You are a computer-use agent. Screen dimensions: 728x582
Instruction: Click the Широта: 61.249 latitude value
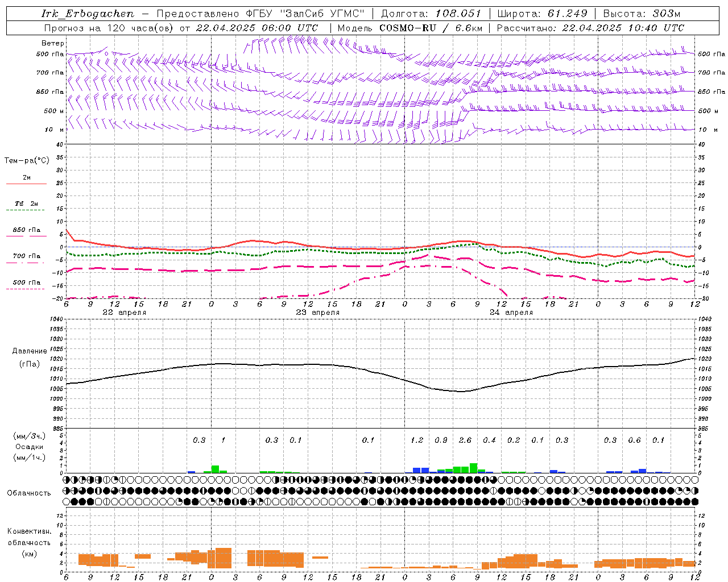(542, 14)
